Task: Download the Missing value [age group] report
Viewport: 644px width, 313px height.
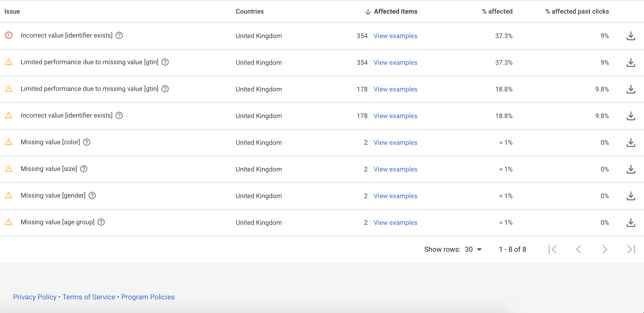Action: coord(631,223)
